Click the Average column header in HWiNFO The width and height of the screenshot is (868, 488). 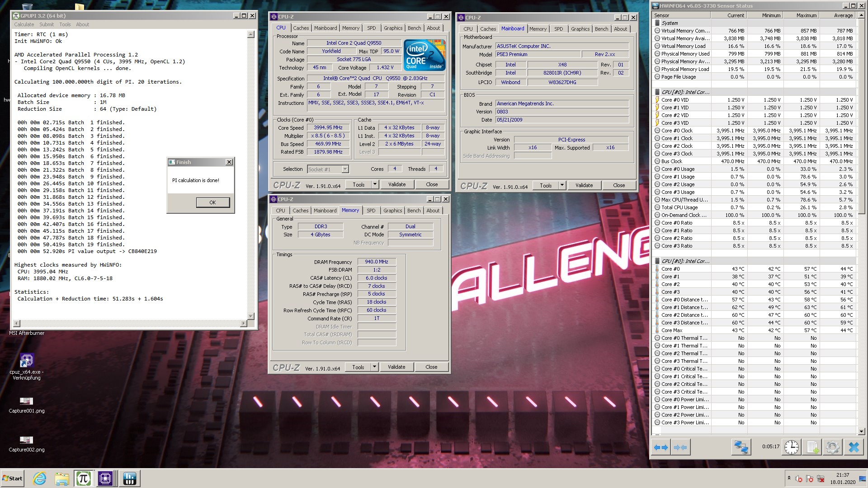pos(838,15)
